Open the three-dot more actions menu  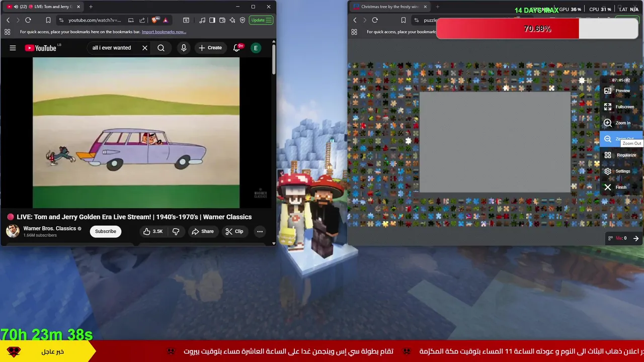[260, 231]
